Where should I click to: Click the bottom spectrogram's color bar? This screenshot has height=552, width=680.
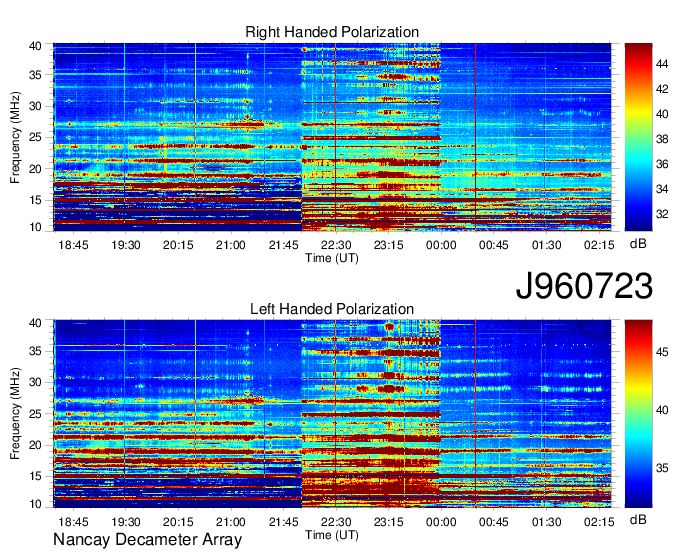click(x=638, y=414)
